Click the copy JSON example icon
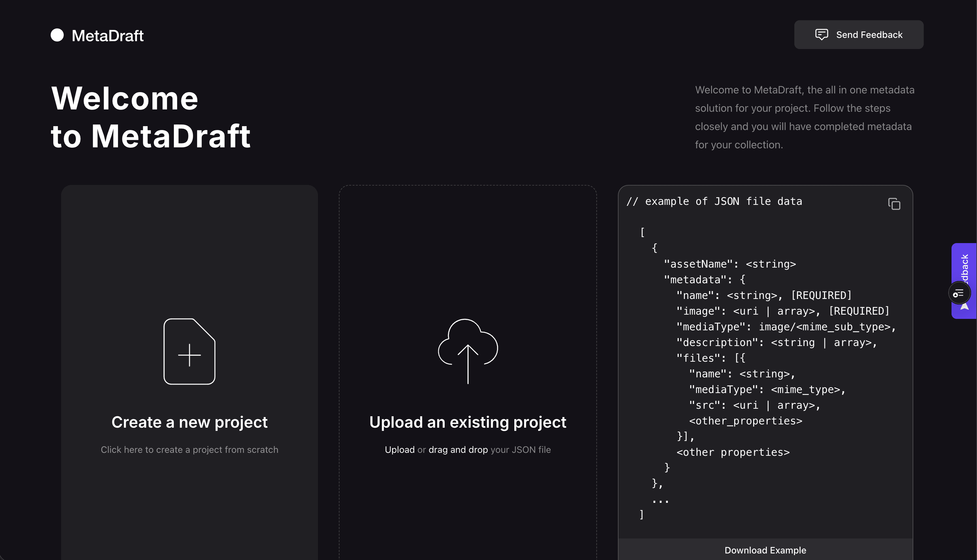Screen dimensions: 977x560 894,204
